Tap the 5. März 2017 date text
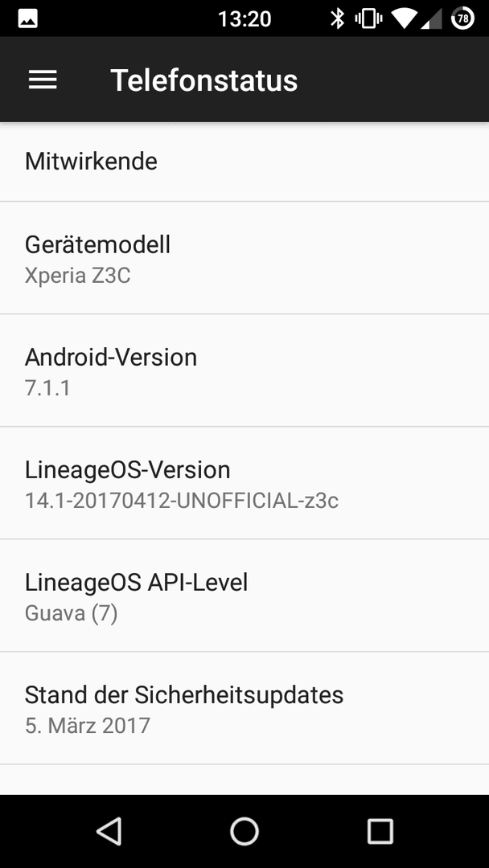Image resolution: width=489 pixels, height=868 pixels. tap(88, 725)
